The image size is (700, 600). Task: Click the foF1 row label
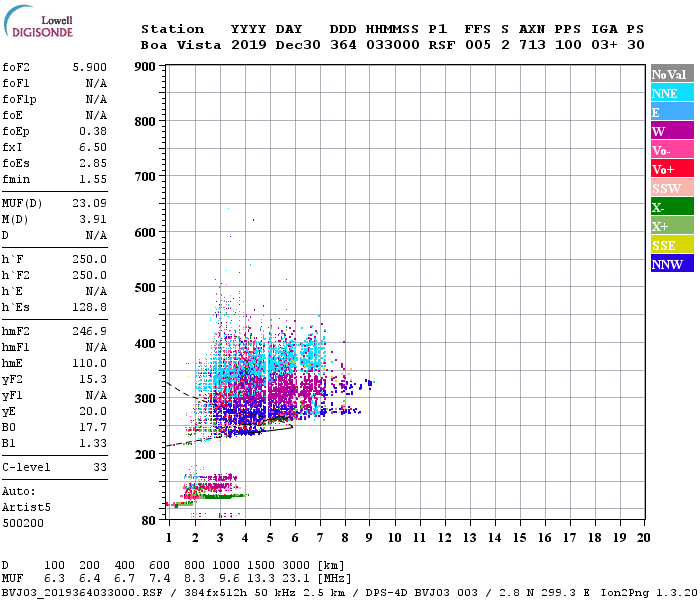pyautogui.click(x=16, y=83)
